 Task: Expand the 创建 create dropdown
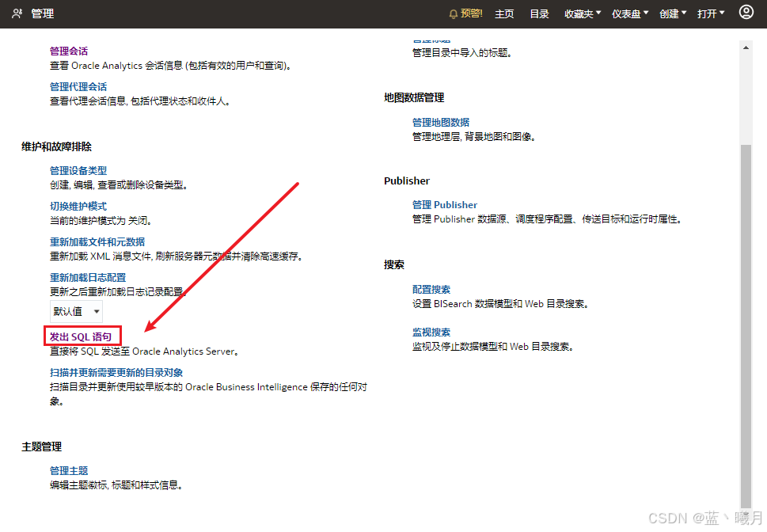(x=673, y=13)
